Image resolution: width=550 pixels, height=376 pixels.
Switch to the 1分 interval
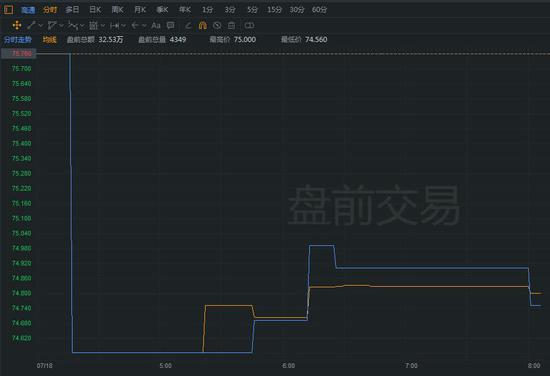(207, 10)
